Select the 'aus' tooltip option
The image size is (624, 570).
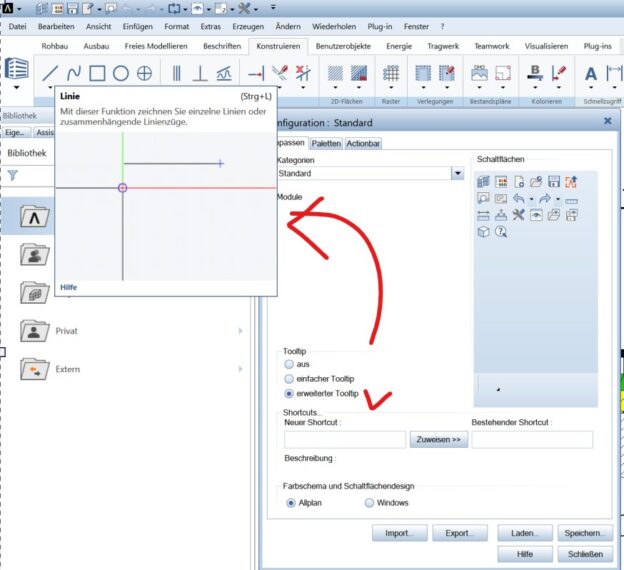[290, 365]
